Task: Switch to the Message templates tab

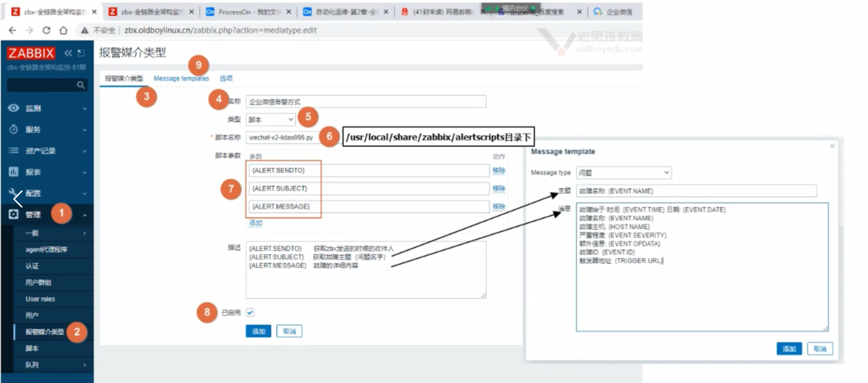Action: 181,78
